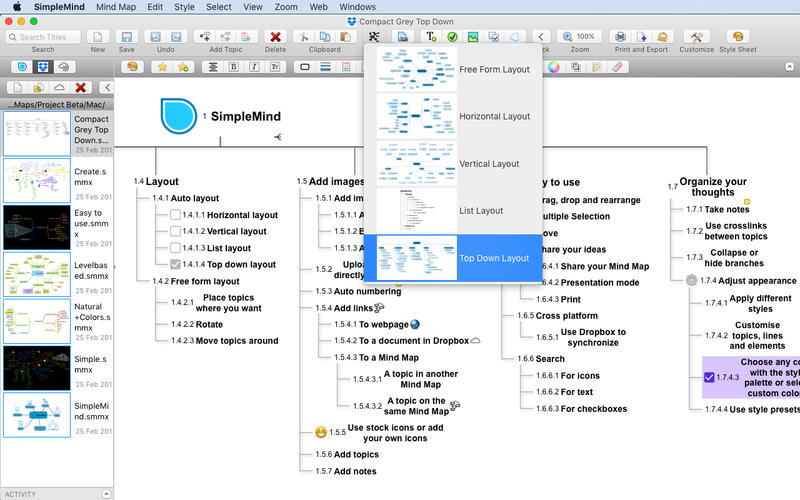Open SimpleMind.smmx thumbnail in sidebar
Screen dimensions: 800x500
[x=37, y=415]
